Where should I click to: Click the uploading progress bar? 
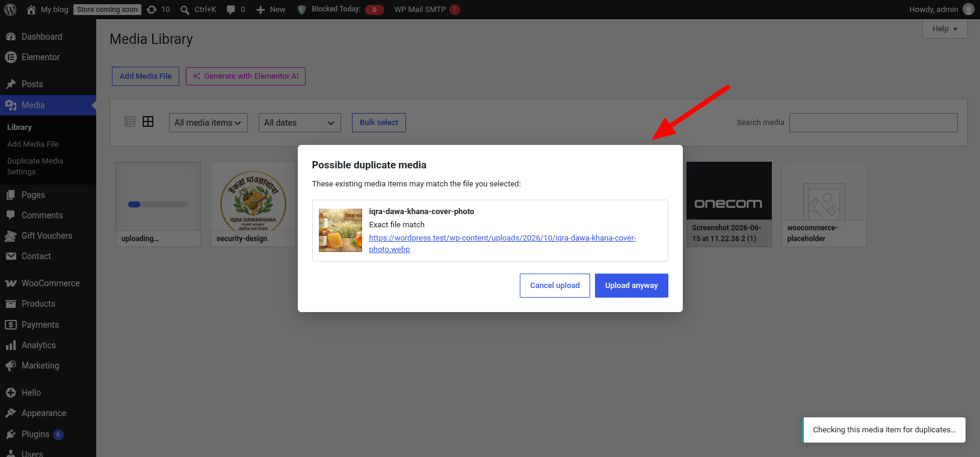click(x=158, y=204)
